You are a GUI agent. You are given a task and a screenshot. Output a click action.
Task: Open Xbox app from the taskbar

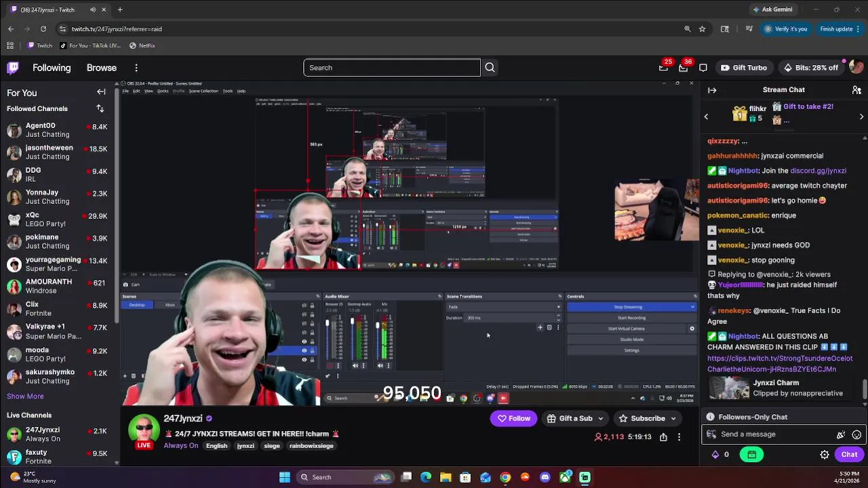(x=565, y=477)
